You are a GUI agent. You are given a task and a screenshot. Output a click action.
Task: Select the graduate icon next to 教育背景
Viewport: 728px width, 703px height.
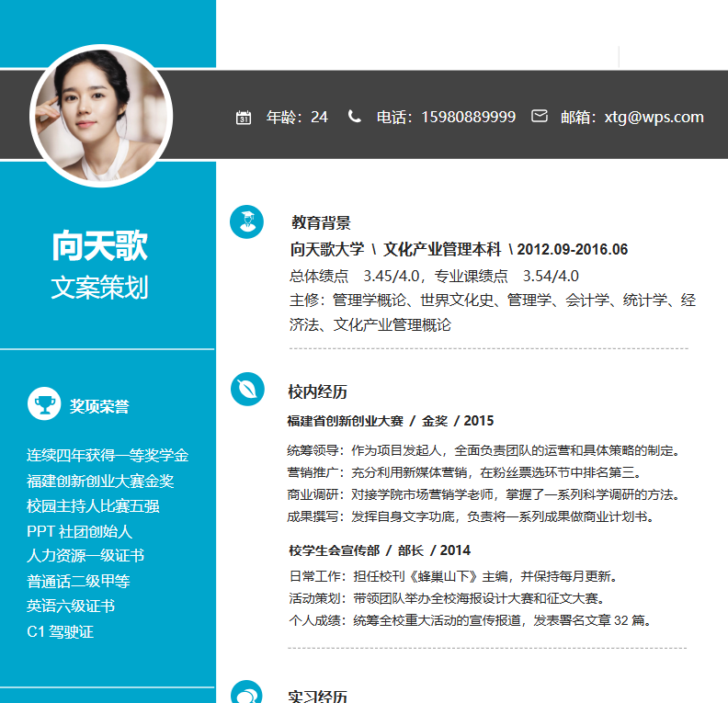coord(246,221)
